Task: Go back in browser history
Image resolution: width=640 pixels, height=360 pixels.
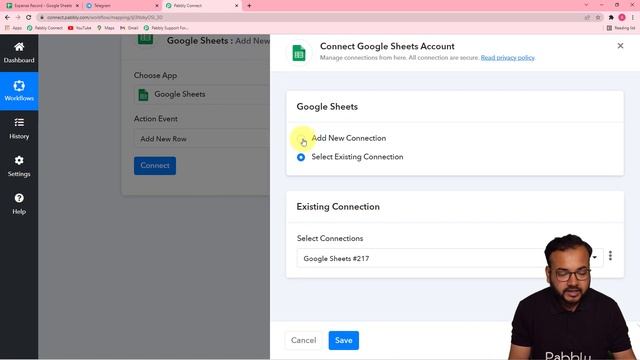Action: (7, 17)
